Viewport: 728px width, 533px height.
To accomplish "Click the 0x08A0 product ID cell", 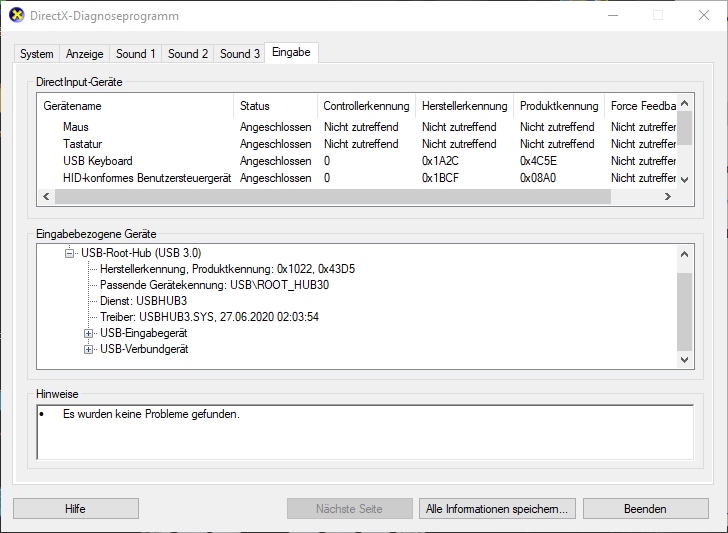I will [x=538, y=178].
